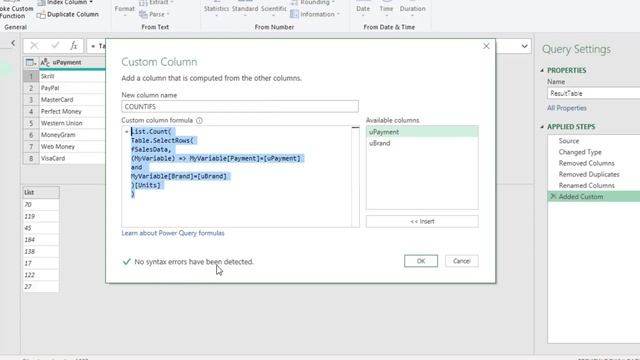640x360 pixels.
Task: Select the Added Custom step
Action: [594, 196]
